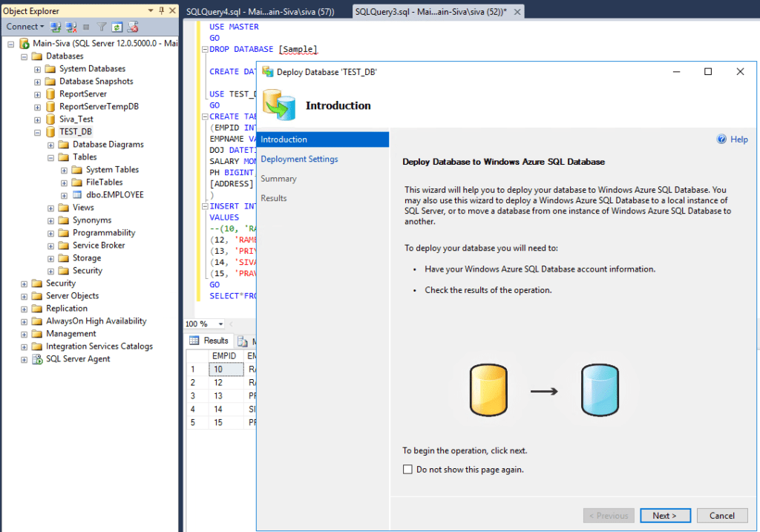Click the Next button in wizard
This screenshot has width=760, height=532.
pyautogui.click(x=664, y=516)
